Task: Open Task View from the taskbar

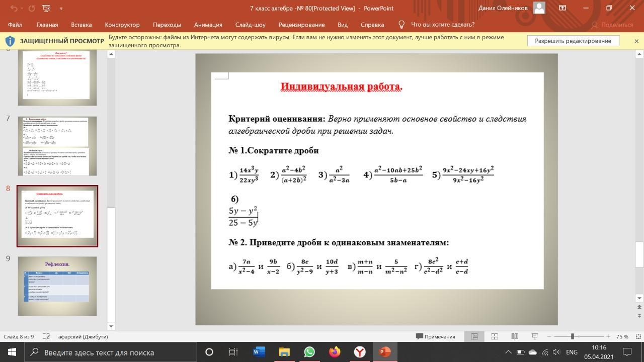Action: click(233, 352)
